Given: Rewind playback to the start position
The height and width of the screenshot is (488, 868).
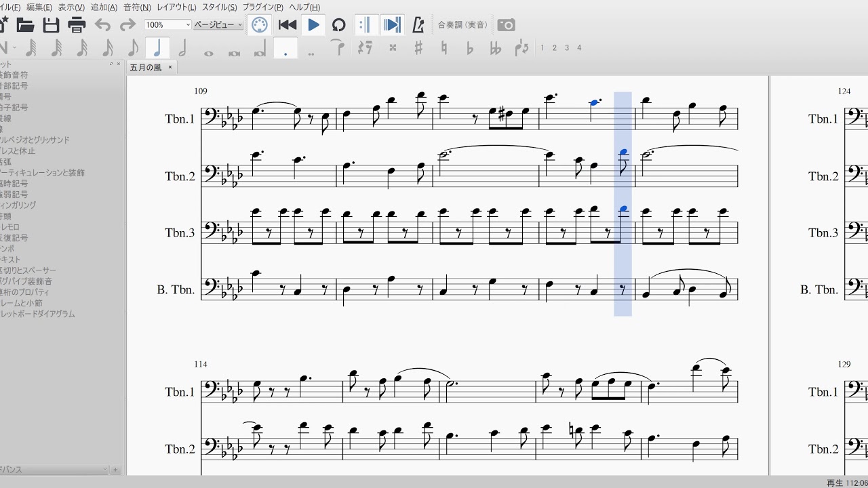Looking at the screenshot, I should click(288, 25).
